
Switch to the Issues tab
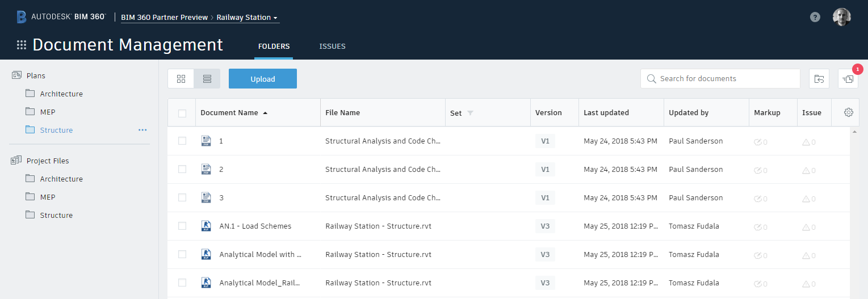coord(332,47)
